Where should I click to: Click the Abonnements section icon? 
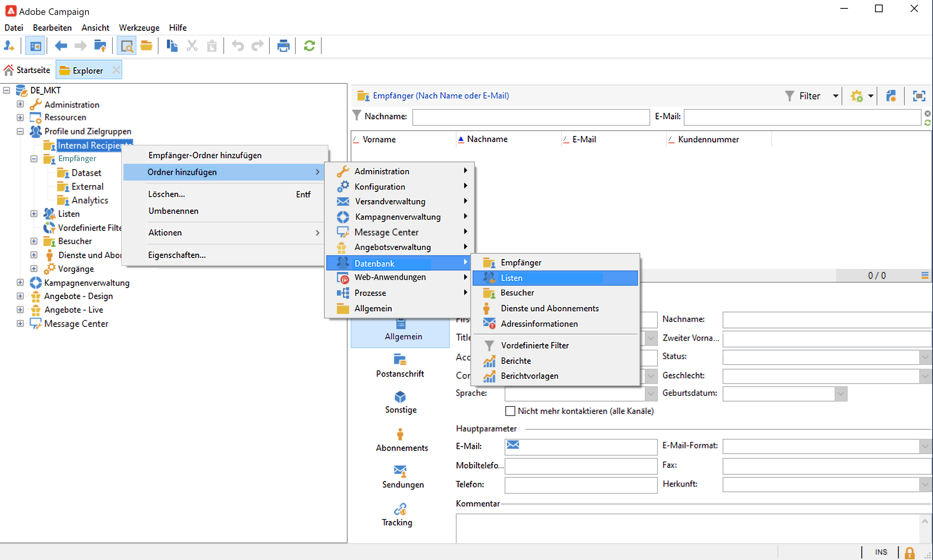[x=400, y=434]
